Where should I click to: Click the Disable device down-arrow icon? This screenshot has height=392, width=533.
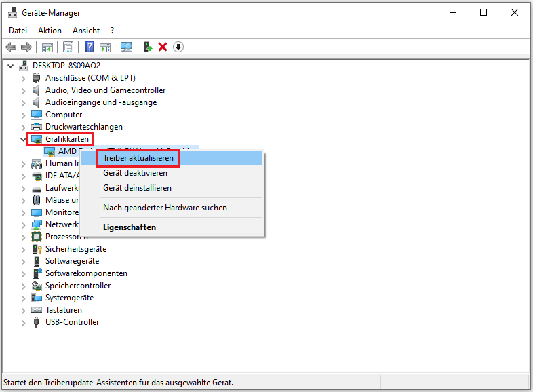point(178,47)
